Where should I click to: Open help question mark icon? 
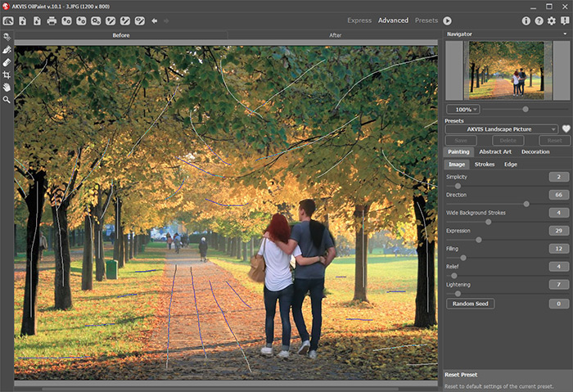(539, 20)
